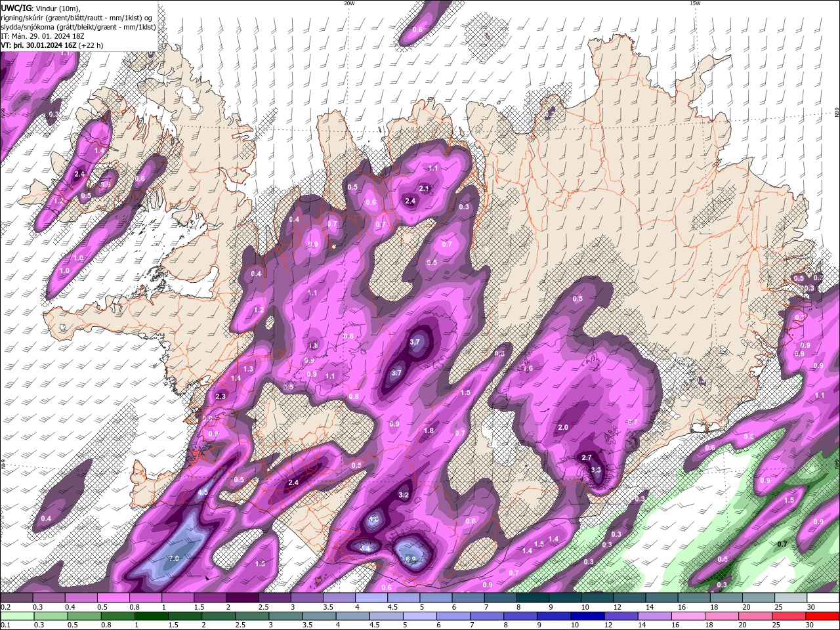This screenshot has width=840, height=630.
Task: Click the '3.2' precipitation value on the map
Action: click(404, 495)
